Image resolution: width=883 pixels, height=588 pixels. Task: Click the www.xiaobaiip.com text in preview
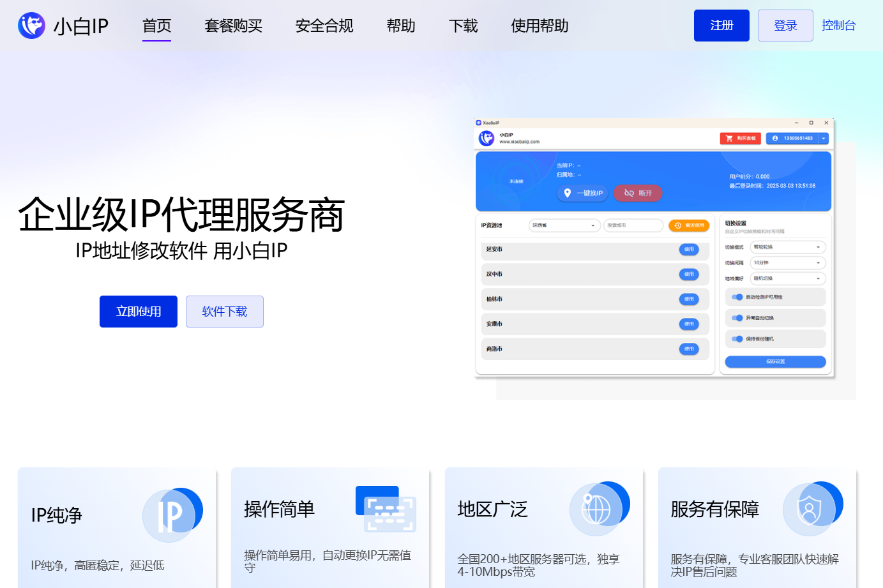pyautogui.click(x=520, y=142)
